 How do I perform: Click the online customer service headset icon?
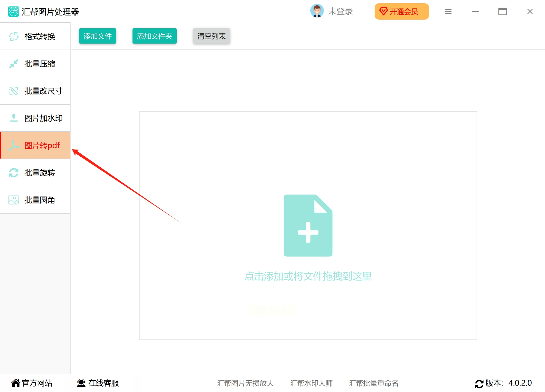coord(81,383)
